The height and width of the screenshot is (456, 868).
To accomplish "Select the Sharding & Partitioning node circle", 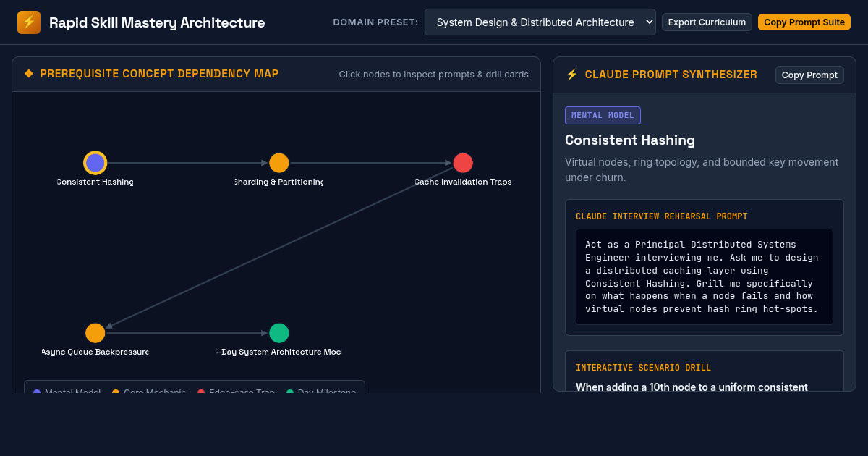I will tap(279, 163).
